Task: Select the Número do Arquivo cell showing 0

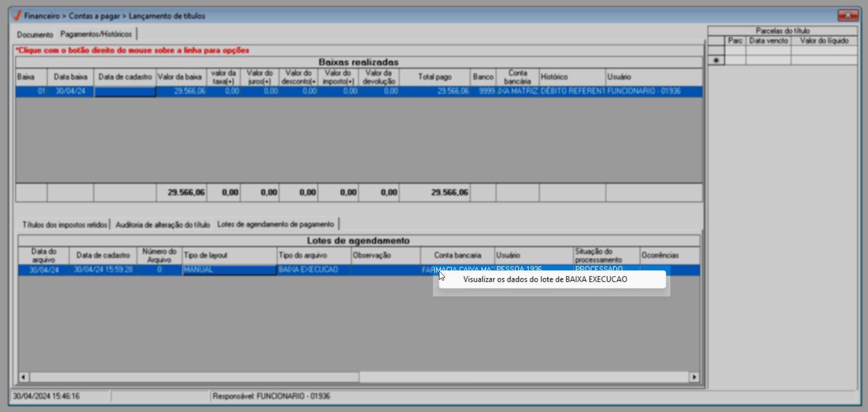Action: pyautogui.click(x=160, y=270)
